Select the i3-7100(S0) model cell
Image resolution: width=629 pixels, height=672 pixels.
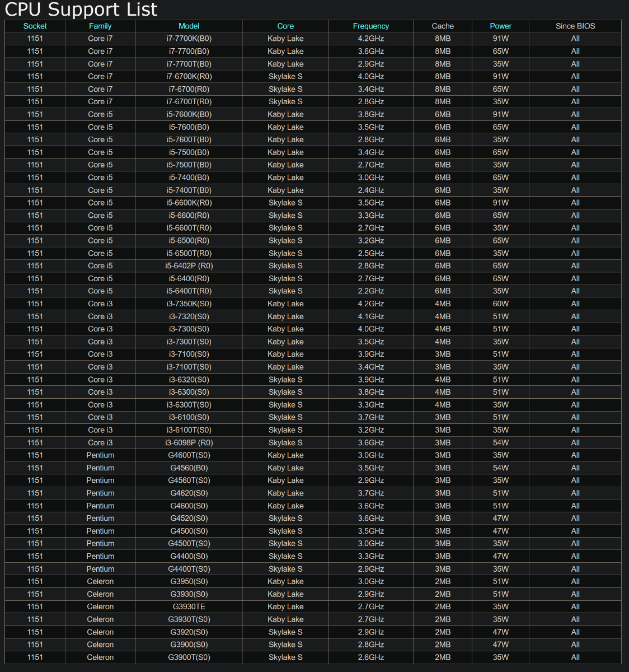tap(189, 354)
